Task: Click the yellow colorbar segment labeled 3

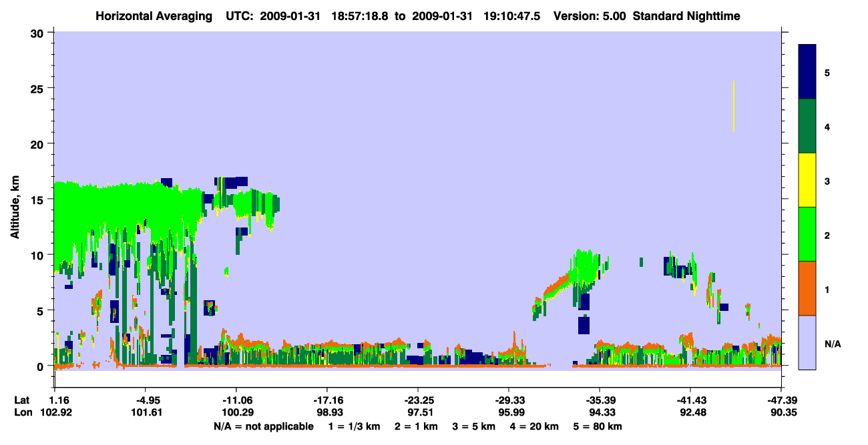Action: [x=807, y=180]
